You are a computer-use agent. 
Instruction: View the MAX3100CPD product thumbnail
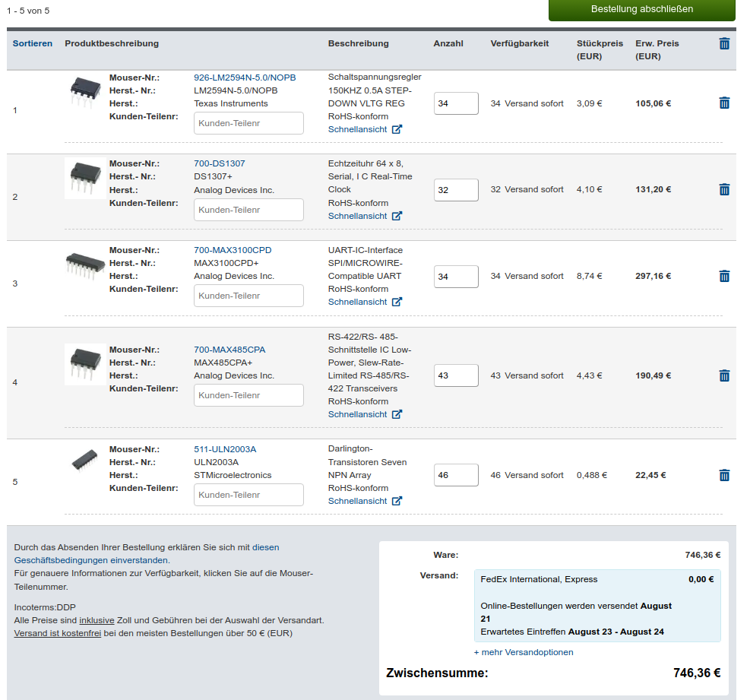point(85,265)
